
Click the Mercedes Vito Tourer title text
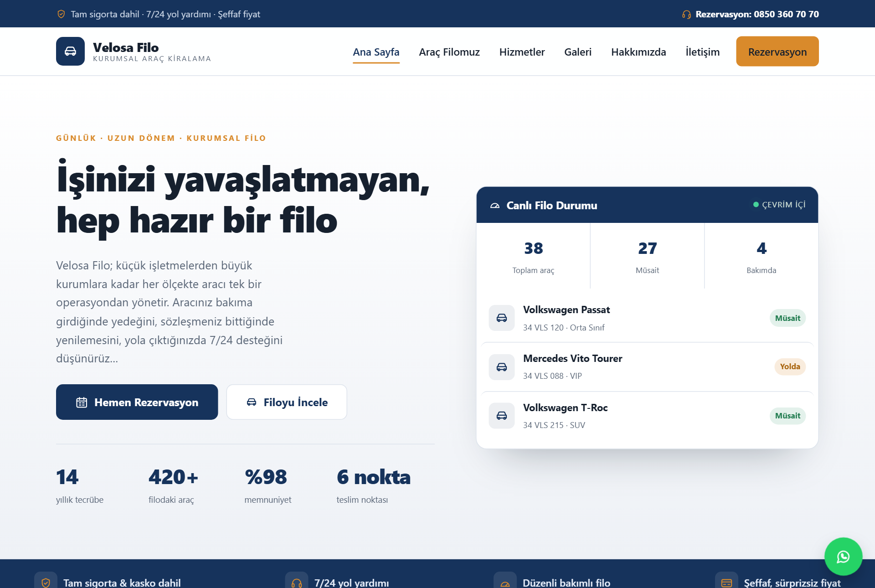[x=572, y=359]
